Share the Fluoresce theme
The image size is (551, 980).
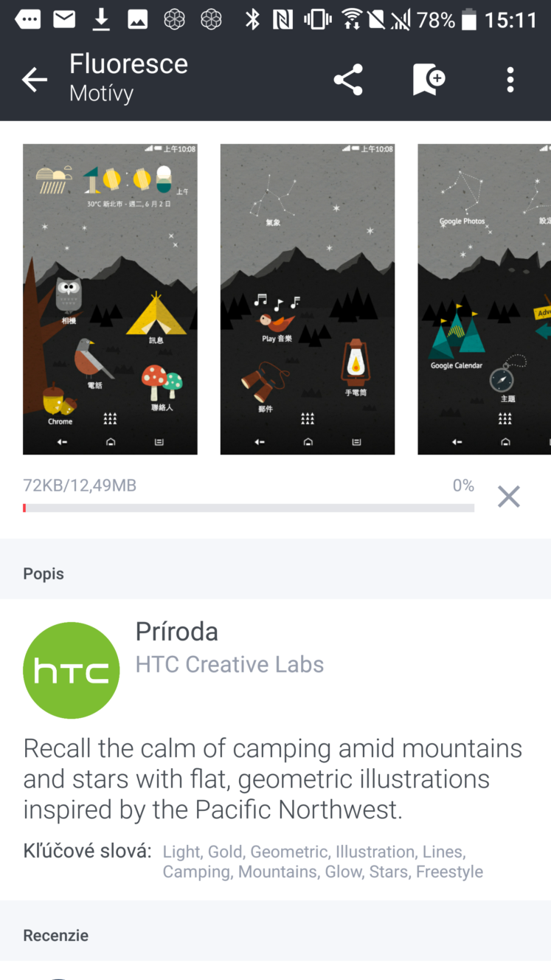tap(348, 80)
